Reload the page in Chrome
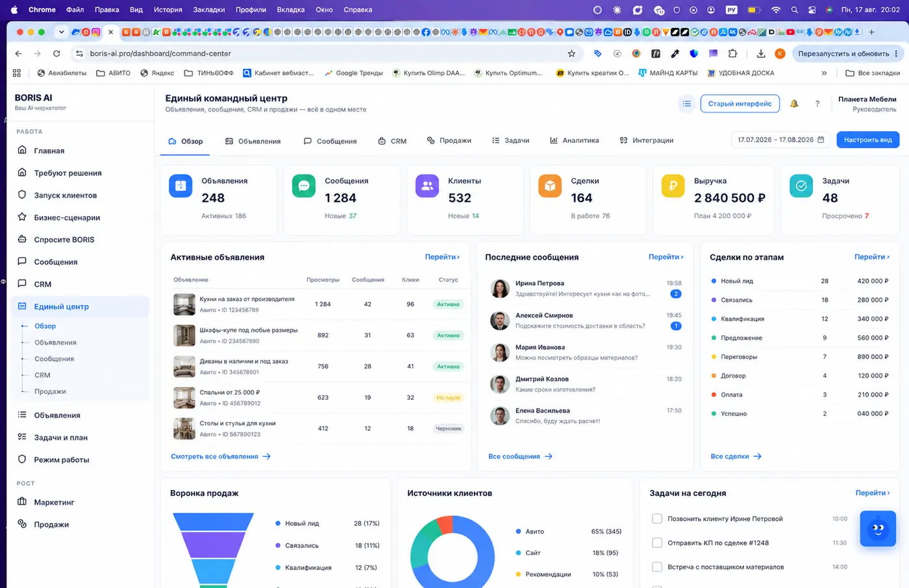Viewport: 909px width, 588px height. point(56,54)
